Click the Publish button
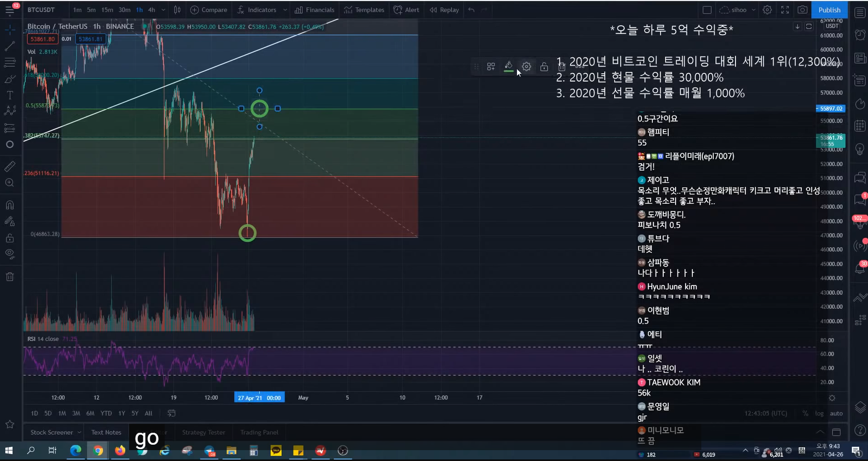868x461 pixels. (x=829, y=10)
